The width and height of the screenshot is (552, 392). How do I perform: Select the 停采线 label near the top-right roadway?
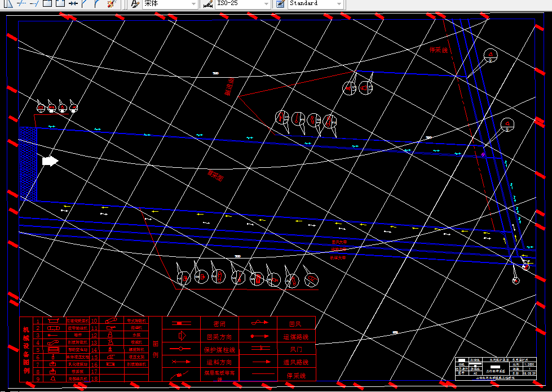pyautogui.click(x=438, y=50)
